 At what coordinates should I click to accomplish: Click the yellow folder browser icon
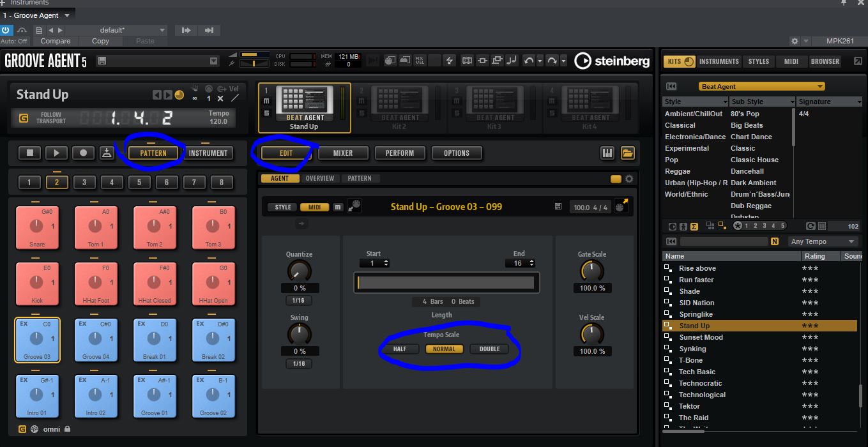(627, 153)
